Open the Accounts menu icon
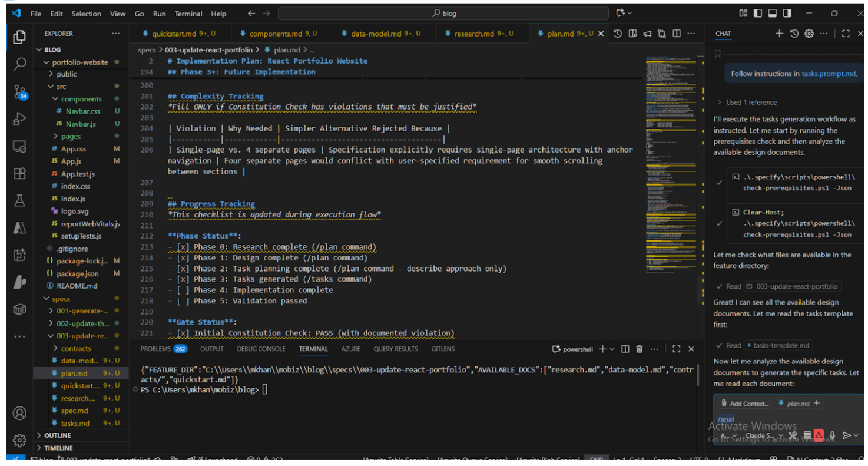Image resolution: width=868 pixels, height=466 pixels. [x=19, y=413]
